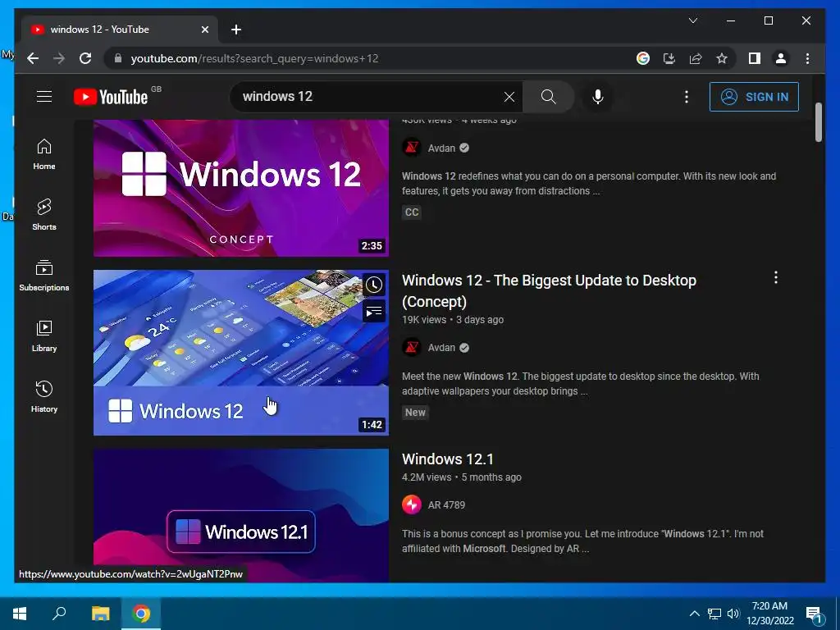The image size is (840, 630).
Task: Open Shorts in the sidebar
Action: tap(44, 215)
